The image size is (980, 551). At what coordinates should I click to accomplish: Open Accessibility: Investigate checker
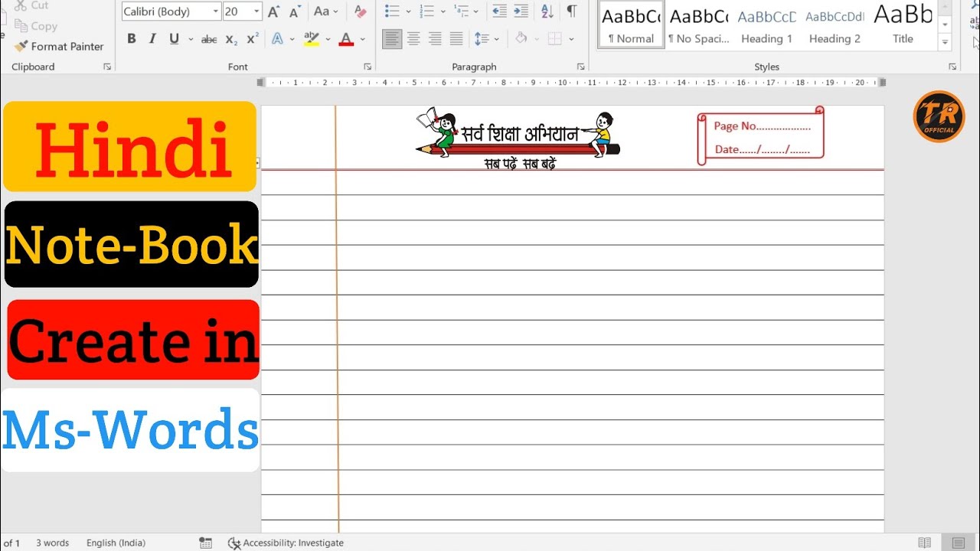tap(286, 543)
